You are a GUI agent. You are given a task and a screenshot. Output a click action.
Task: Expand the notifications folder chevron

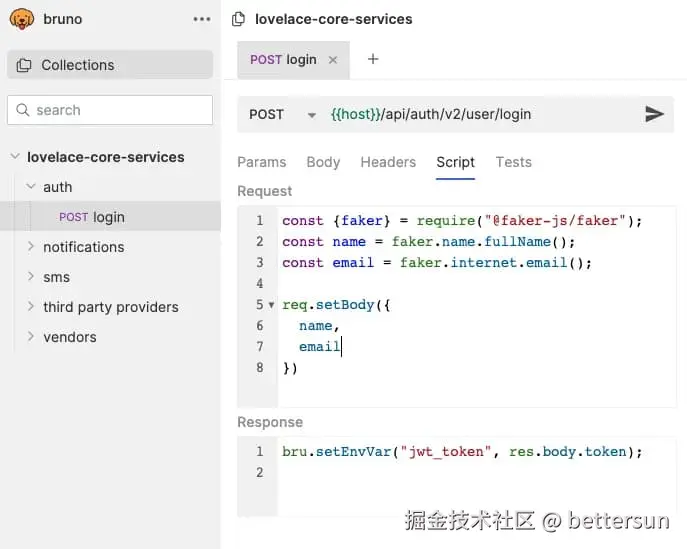point(31,247)
